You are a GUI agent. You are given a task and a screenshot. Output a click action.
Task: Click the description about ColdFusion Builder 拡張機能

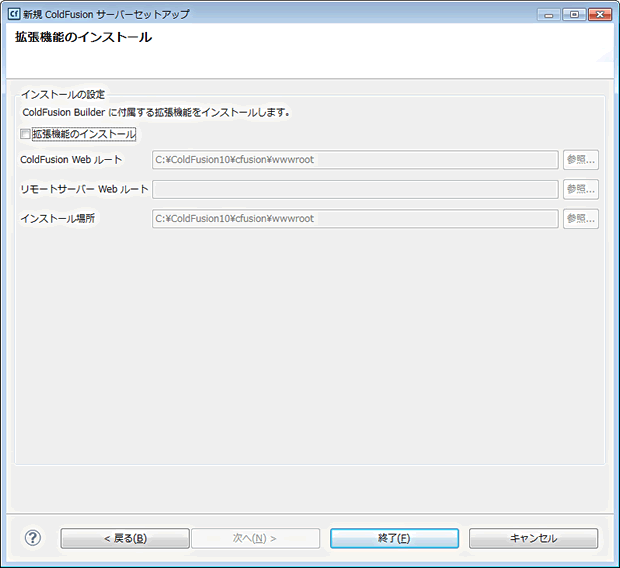pyautogui.click(x=156, y=112)
